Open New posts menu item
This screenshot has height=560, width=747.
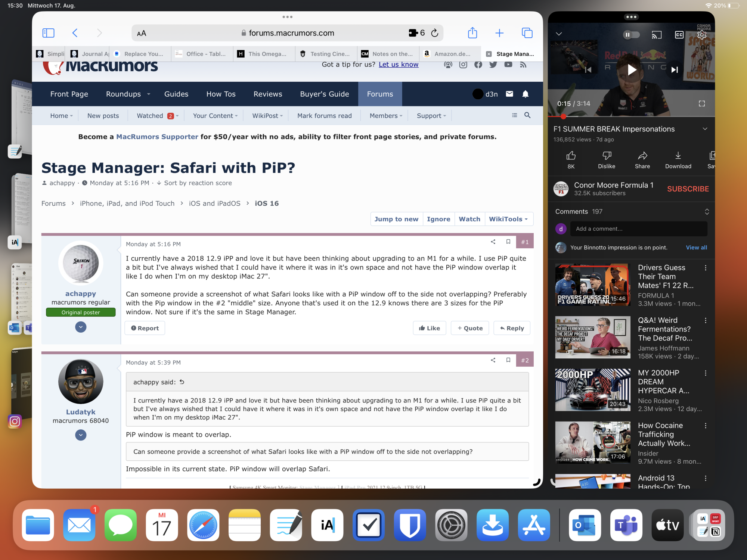[x=103, y=116]
